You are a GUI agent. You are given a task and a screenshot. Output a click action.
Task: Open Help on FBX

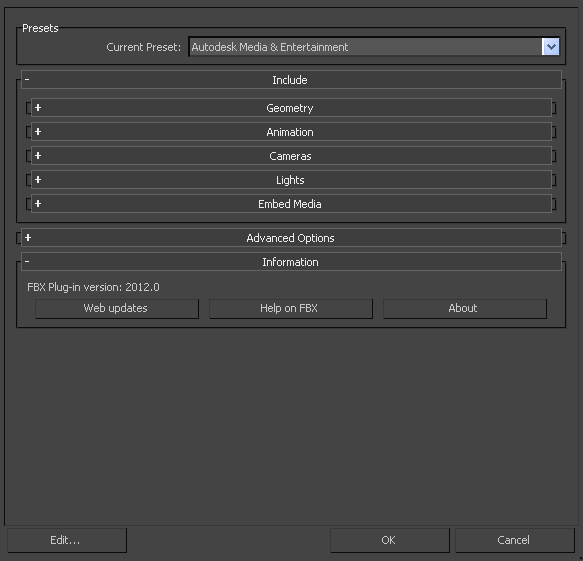click(291, 309)
